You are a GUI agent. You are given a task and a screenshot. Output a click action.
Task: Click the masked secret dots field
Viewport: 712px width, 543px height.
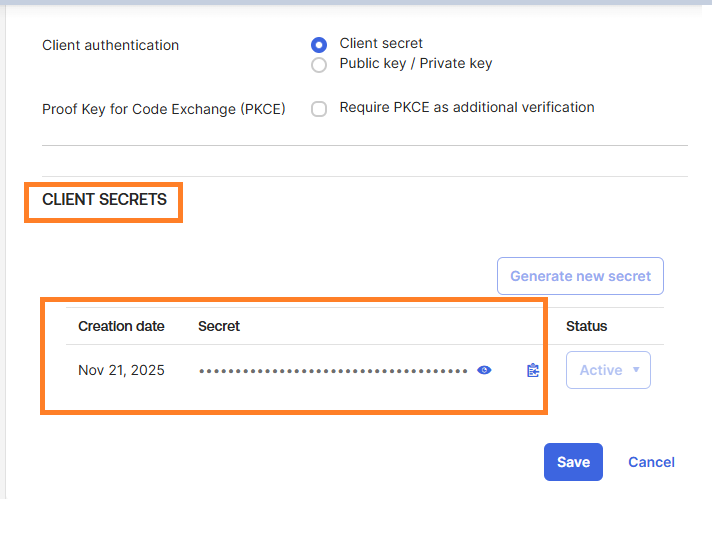coord(333,371)
